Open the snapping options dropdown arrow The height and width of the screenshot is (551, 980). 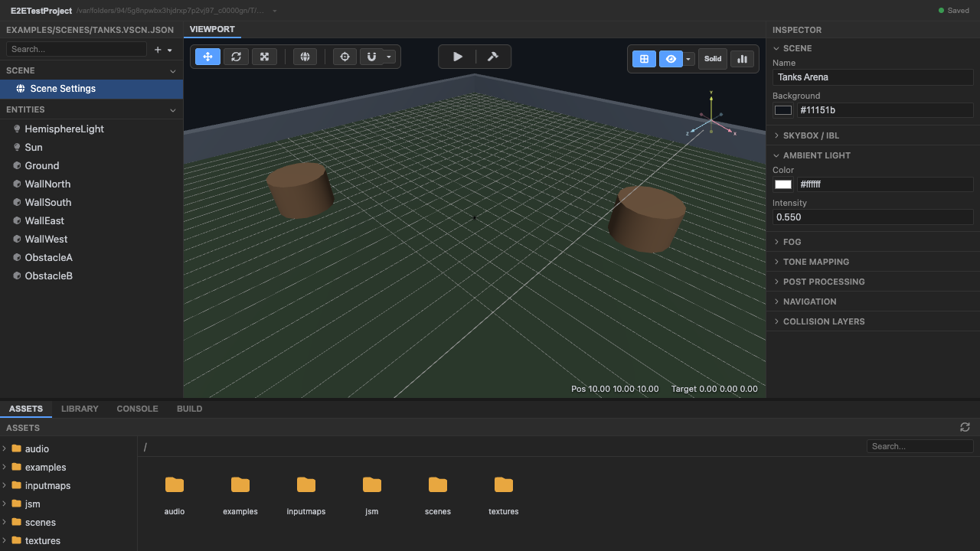tap(389, 57)
